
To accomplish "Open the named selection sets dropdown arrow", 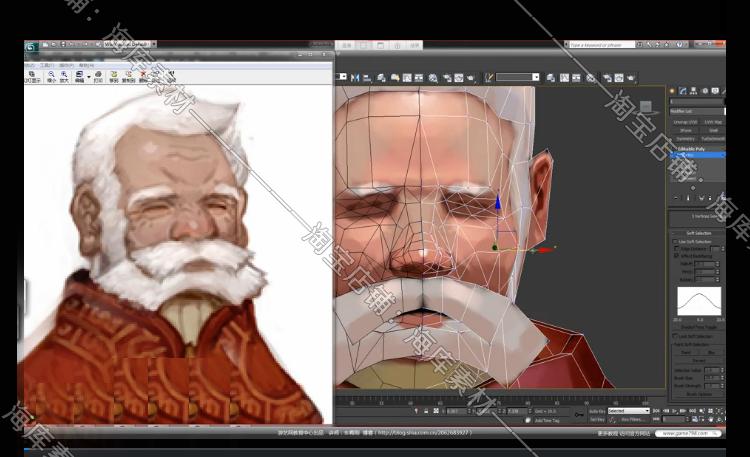I will [x=536, y=77].
